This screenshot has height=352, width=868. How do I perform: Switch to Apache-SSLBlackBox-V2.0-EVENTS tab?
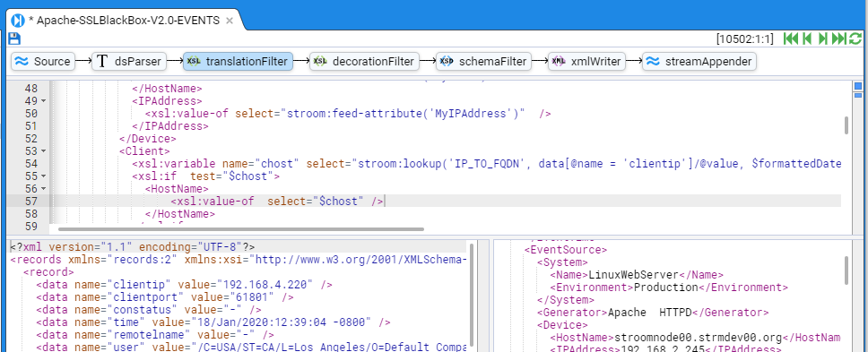(x=124, y=21)
